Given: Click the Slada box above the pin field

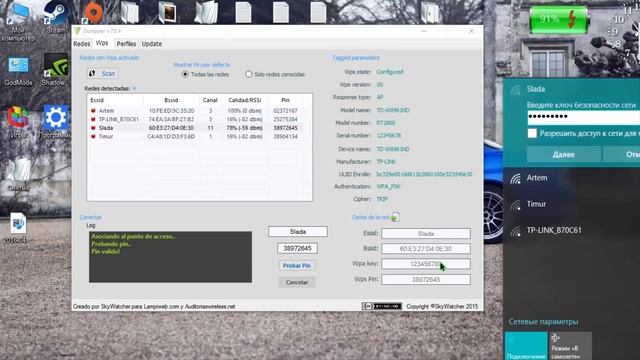Looking at the screenshot, I should click(x=298, y=231).
